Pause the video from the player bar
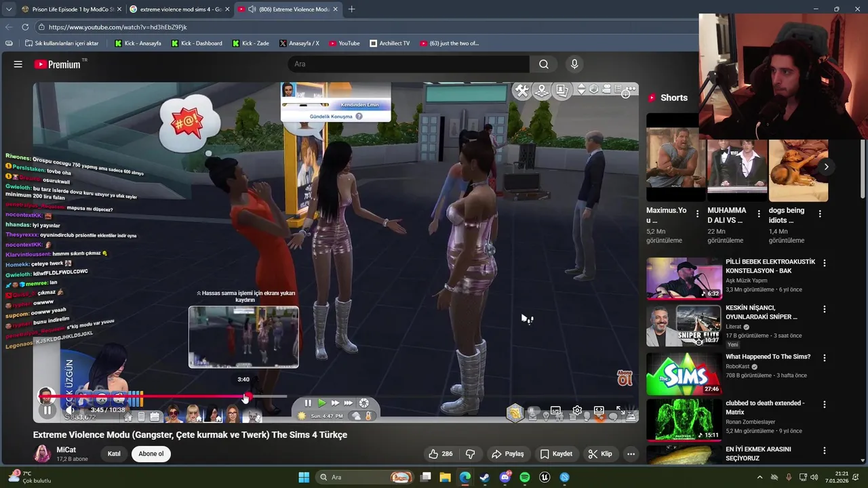 [47, 410]
